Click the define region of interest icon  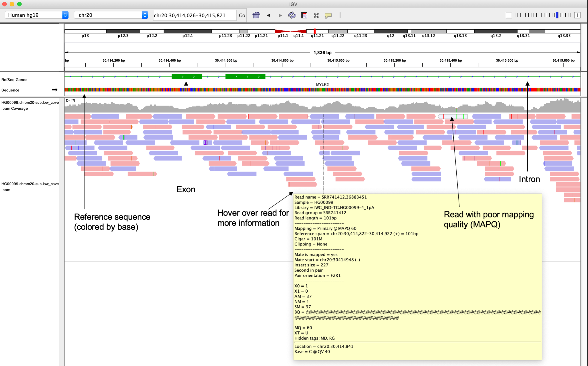[304, 15]
